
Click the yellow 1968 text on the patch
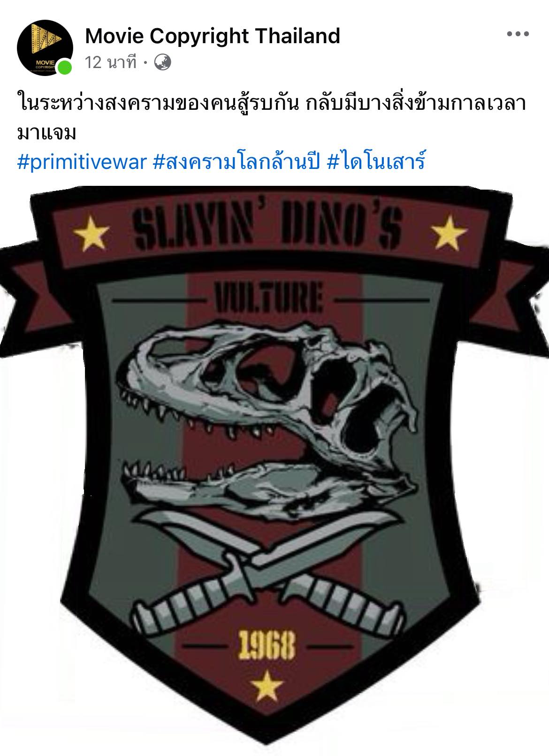pos(267,646)
